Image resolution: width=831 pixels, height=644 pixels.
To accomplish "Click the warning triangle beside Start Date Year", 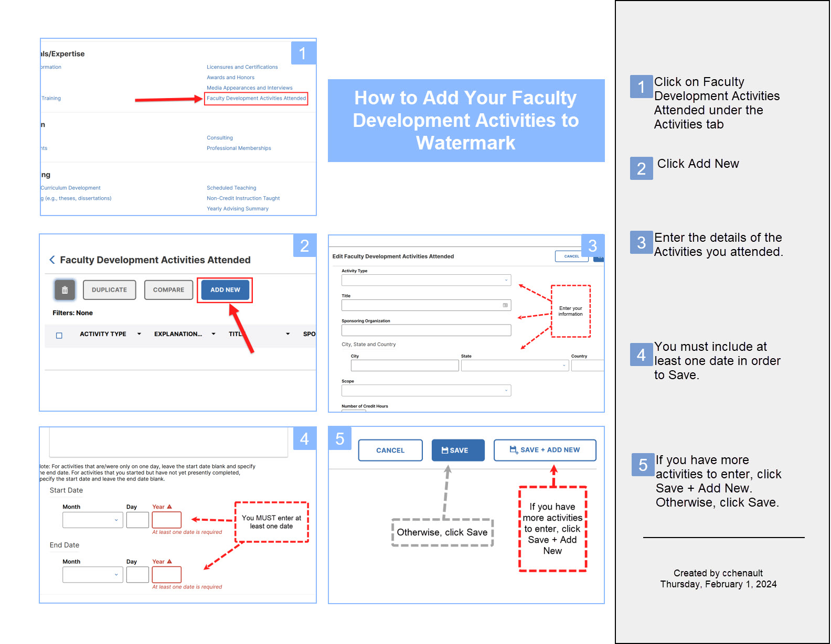I will 169,507.
